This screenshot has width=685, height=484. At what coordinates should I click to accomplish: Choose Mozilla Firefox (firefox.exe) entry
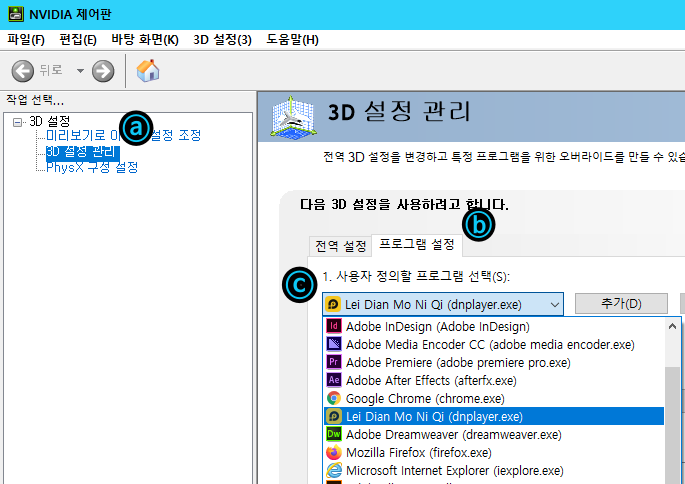tap(494, 452)
